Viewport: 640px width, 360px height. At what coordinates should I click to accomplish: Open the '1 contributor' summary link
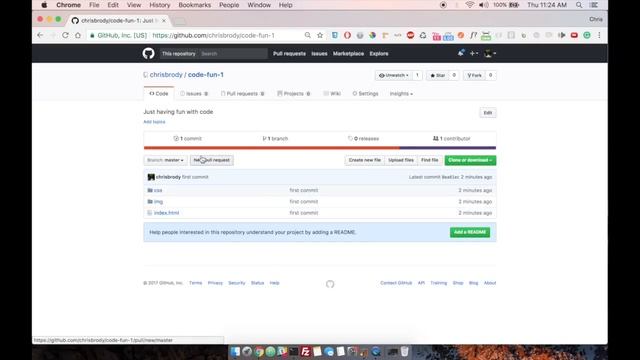coord(451,139)
